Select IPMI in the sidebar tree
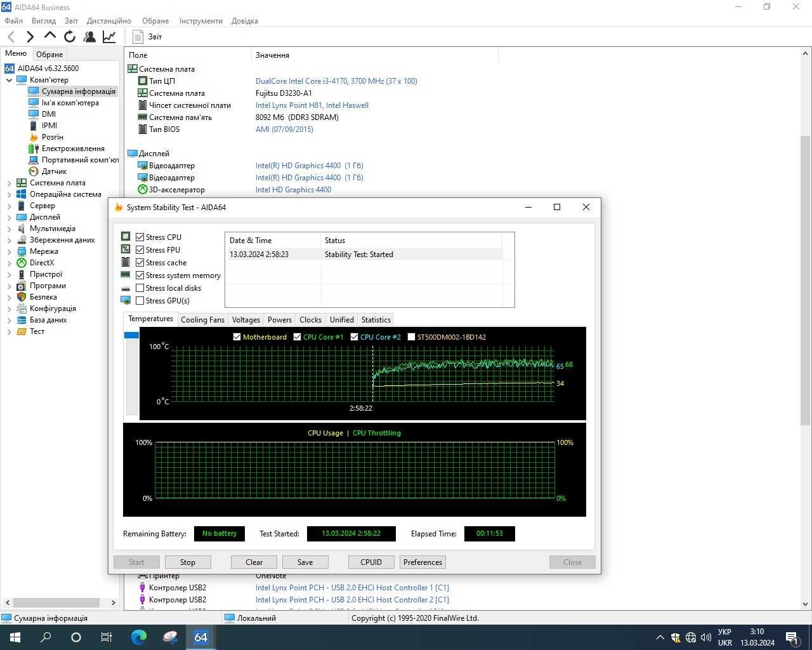The image size is (812, 650). click(x=49, y=126)
